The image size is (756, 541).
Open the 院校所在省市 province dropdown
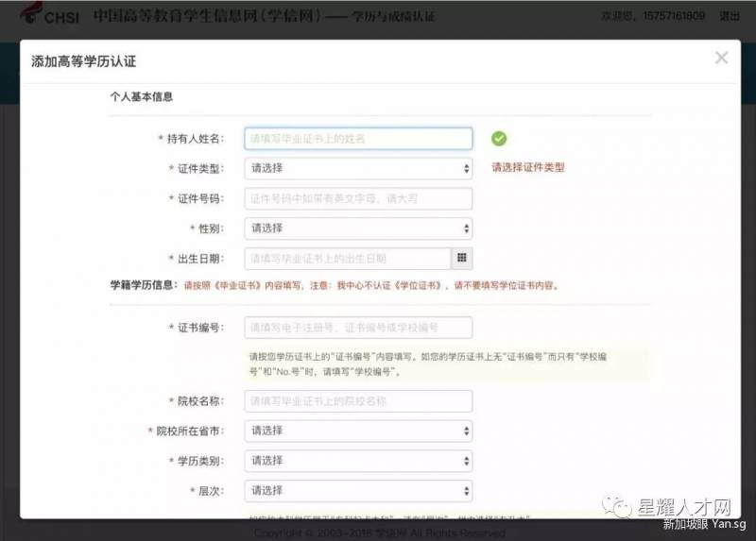(357, 431)
